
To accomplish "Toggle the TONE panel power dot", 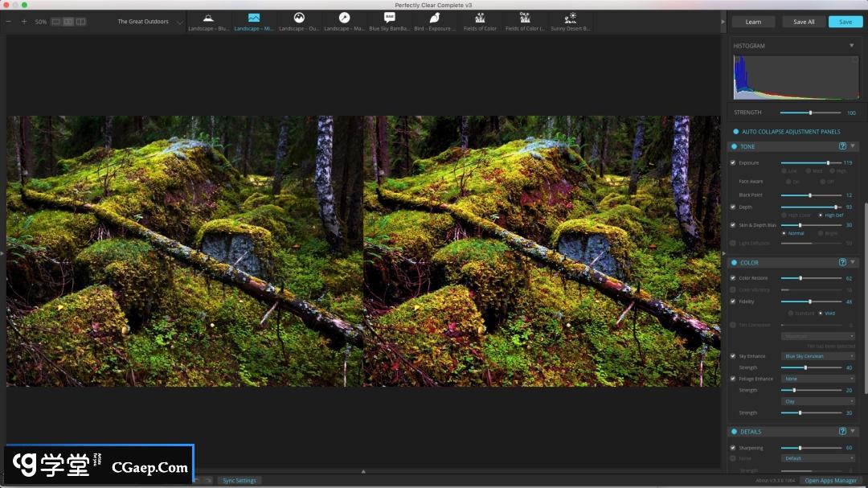I will click(735, 146).
